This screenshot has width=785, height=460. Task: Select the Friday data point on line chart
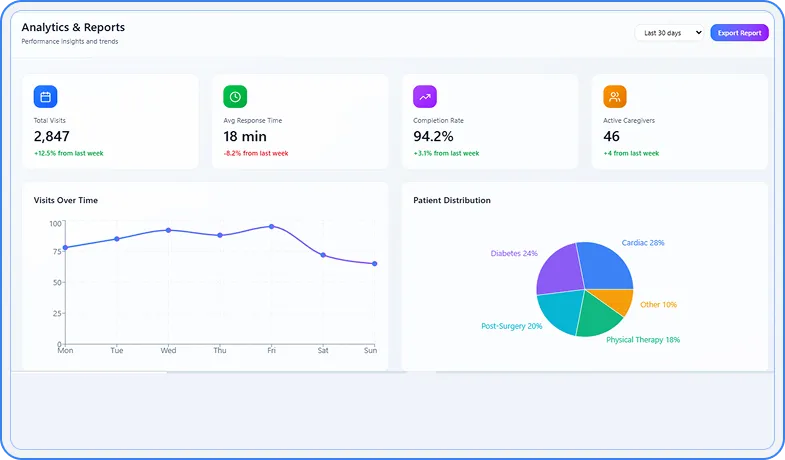coord(271,226)
